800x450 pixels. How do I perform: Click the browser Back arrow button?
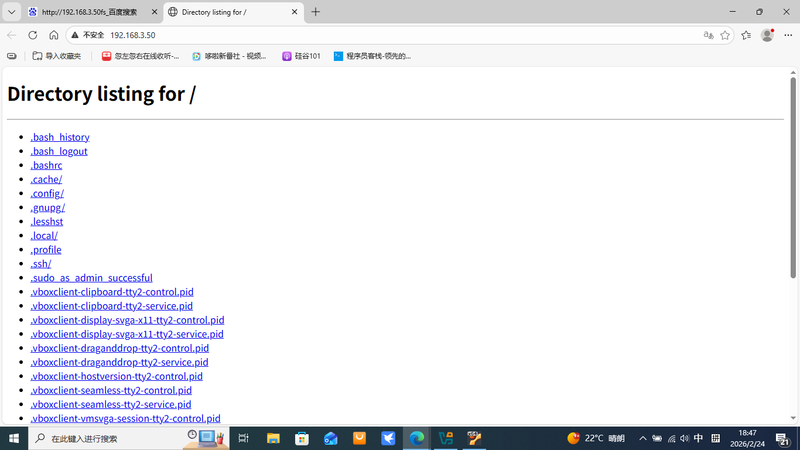coord(12,35)
